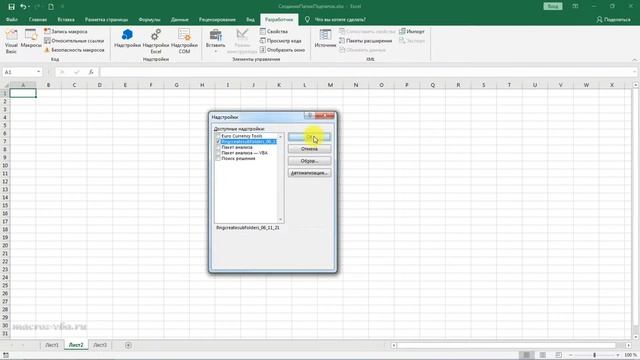This screenshot has width=640, height=360.
Task: Open Надстройки Excel gear icon
Action: click(156, 41)
